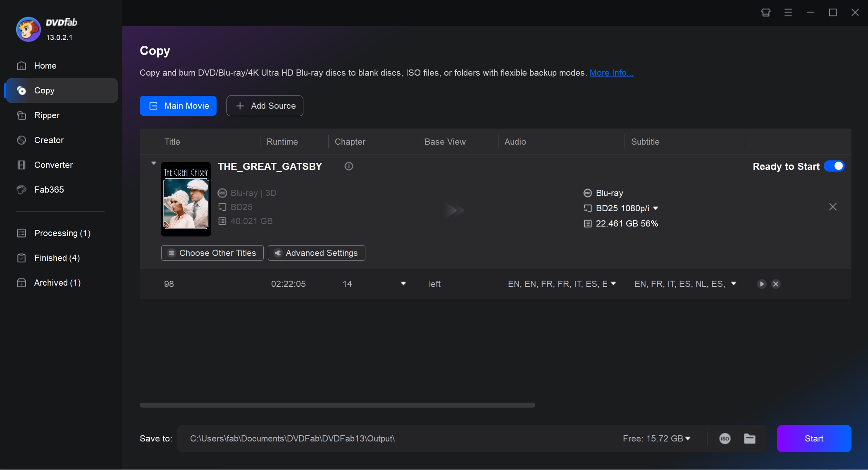Click the horizontal scrollbar
Screen dimensions: 868x470
click(x=337, y=405)
